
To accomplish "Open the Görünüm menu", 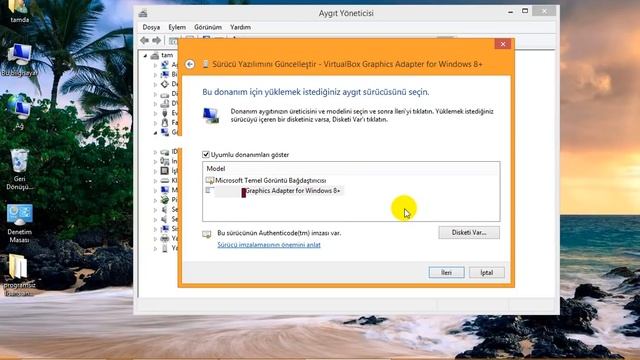I will tap(208, 27).
